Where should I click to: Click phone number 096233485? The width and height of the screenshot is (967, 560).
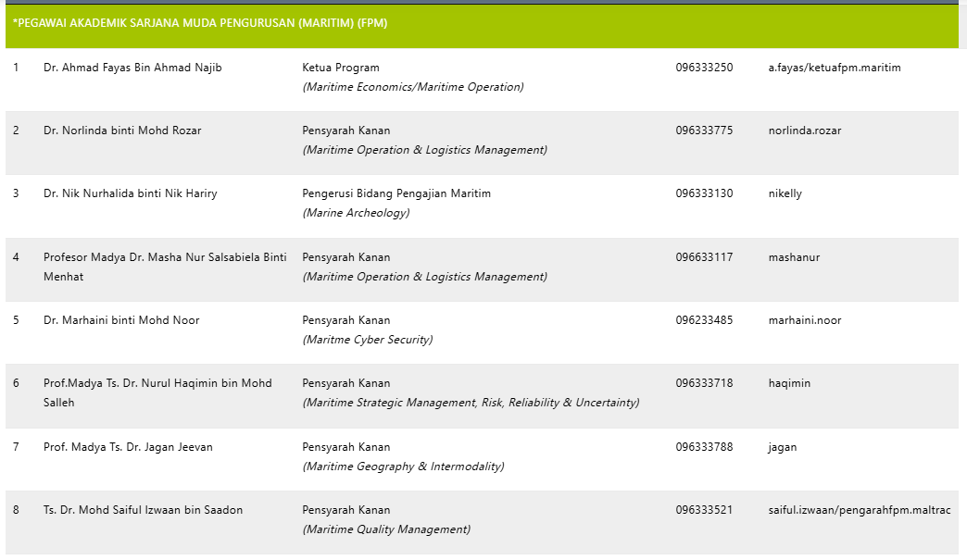point(704,320)
